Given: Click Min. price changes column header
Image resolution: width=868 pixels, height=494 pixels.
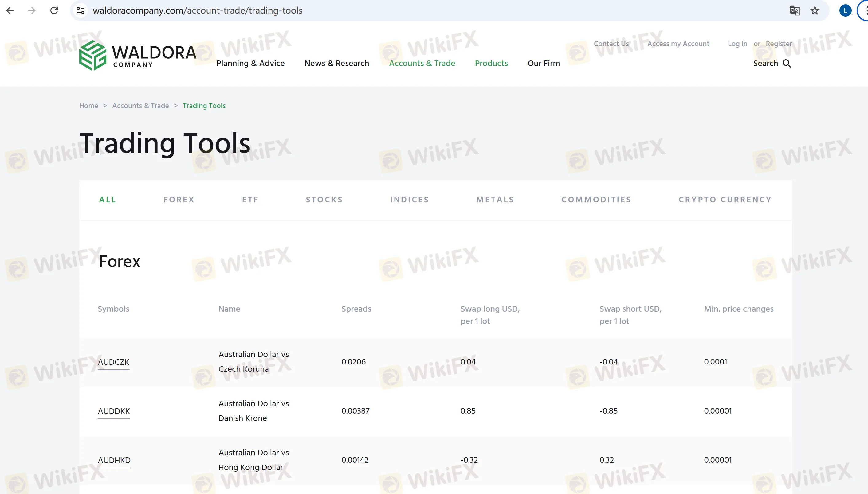Looking at the screenshot, I should (739, 309).
